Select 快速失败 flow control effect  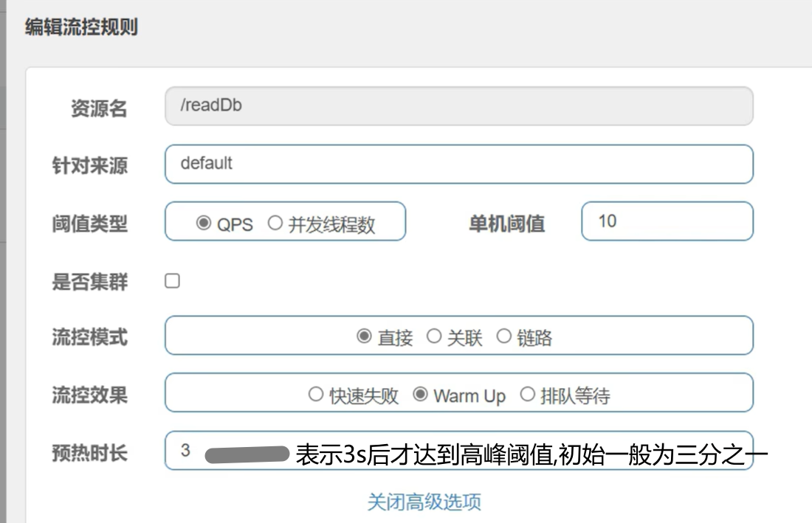click(316, 394)
